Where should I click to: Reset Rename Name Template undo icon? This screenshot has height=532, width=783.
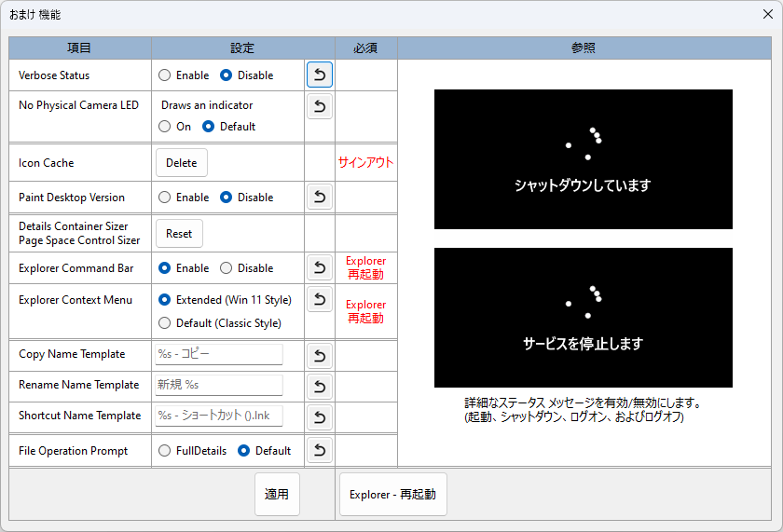[x=320, y=387]
